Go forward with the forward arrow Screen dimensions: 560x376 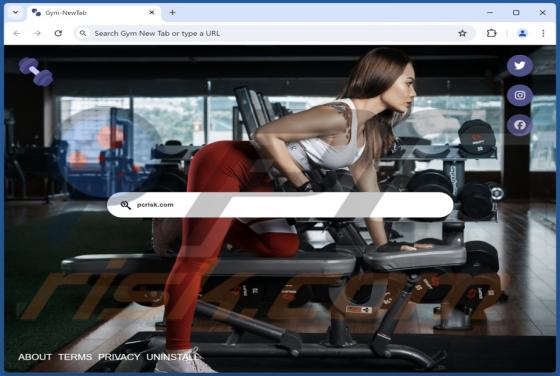[x=37, y=33]
